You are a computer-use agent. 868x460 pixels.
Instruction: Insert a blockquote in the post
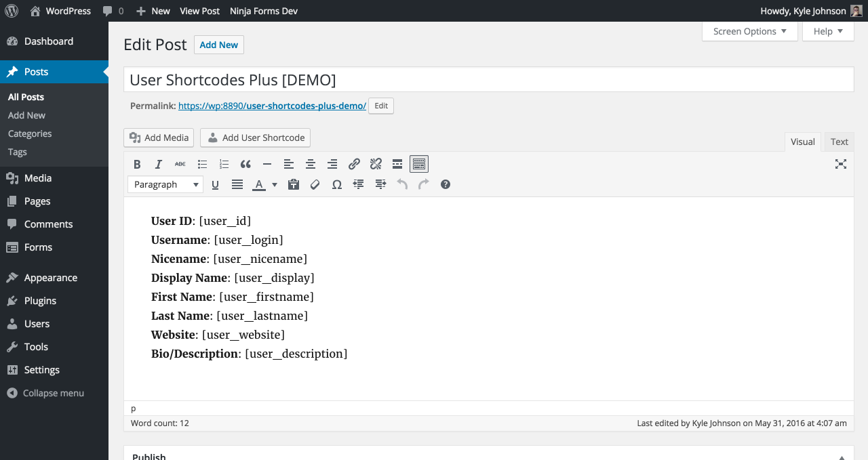click(x=245, y=164)
